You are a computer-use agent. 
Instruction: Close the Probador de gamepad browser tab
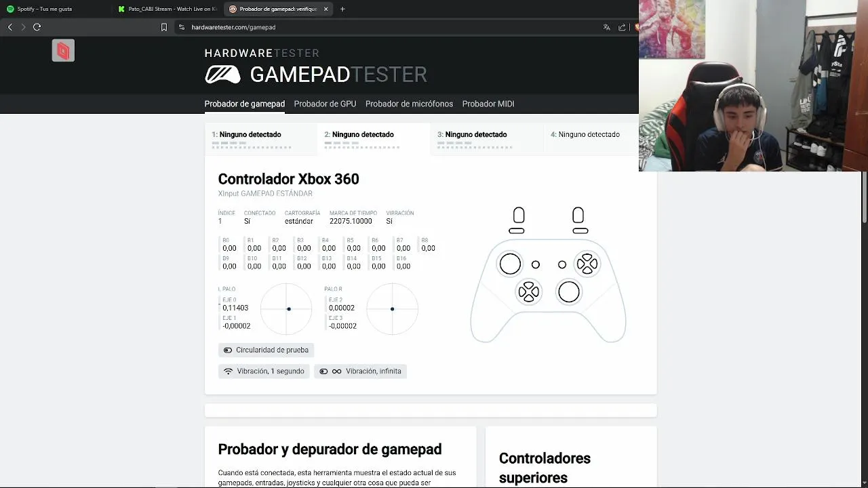tap(326, 9)
